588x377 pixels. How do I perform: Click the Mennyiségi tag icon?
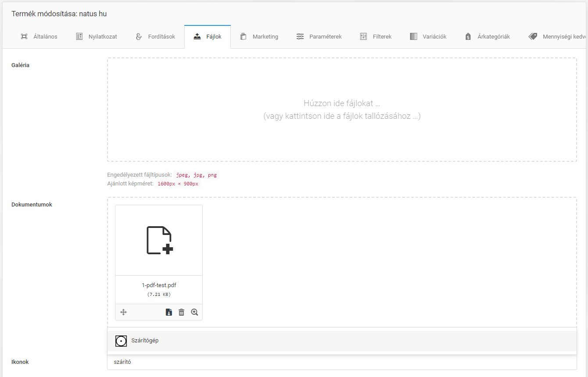533,37
